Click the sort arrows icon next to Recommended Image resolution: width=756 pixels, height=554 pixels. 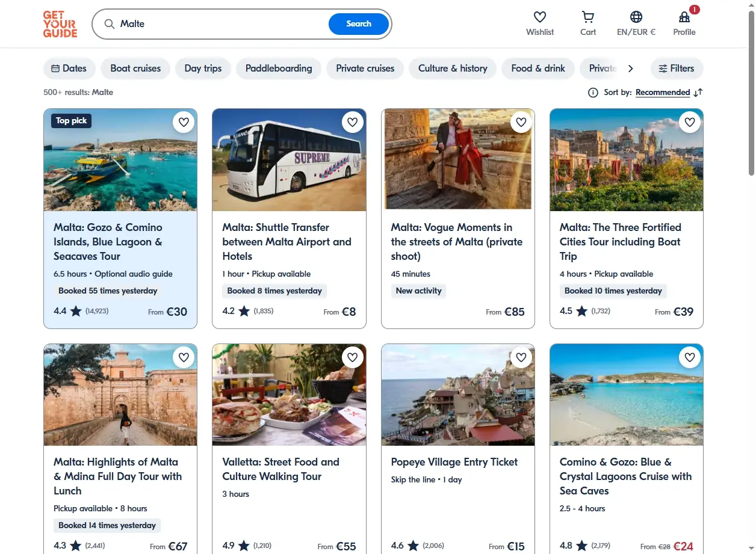click(x=698, y=93)
